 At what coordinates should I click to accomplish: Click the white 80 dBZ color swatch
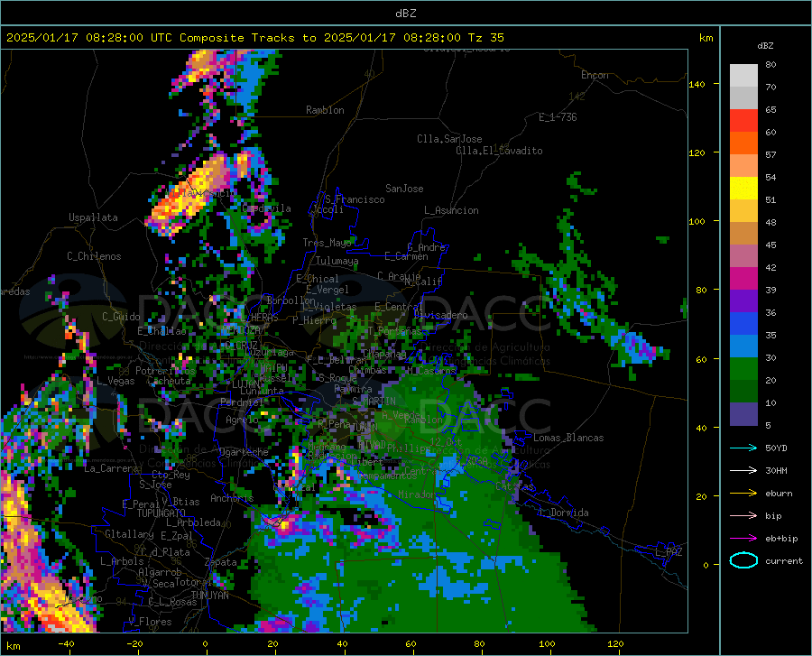[743, 75]
